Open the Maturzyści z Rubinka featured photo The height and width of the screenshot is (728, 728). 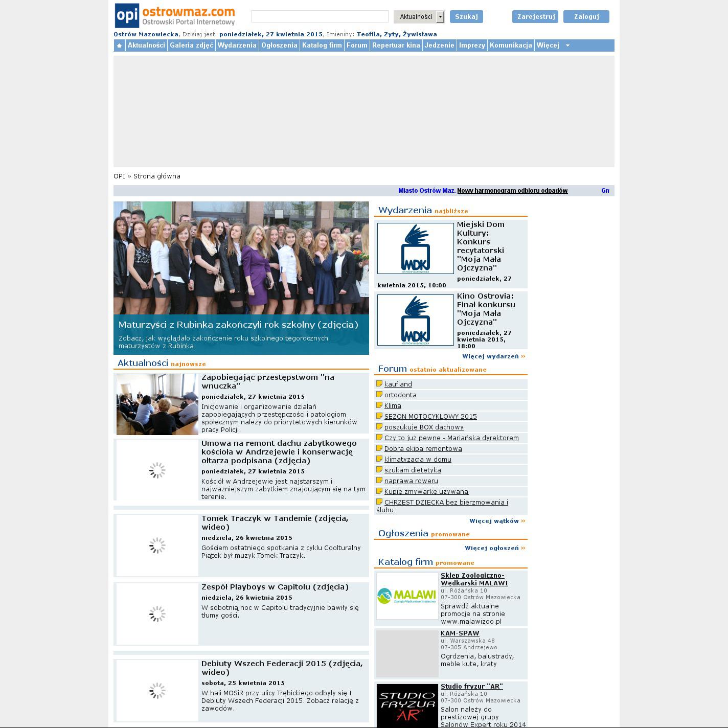[x=241, y=258]
